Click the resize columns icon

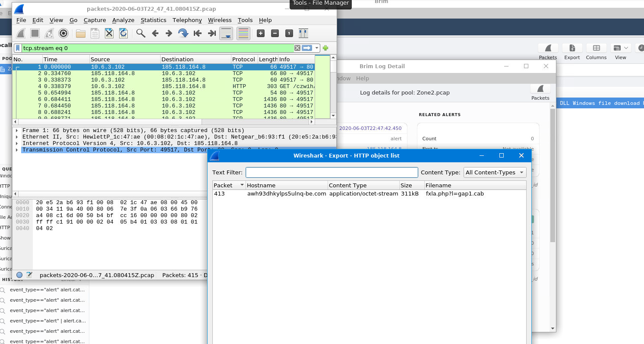click(x=303, y=33)
